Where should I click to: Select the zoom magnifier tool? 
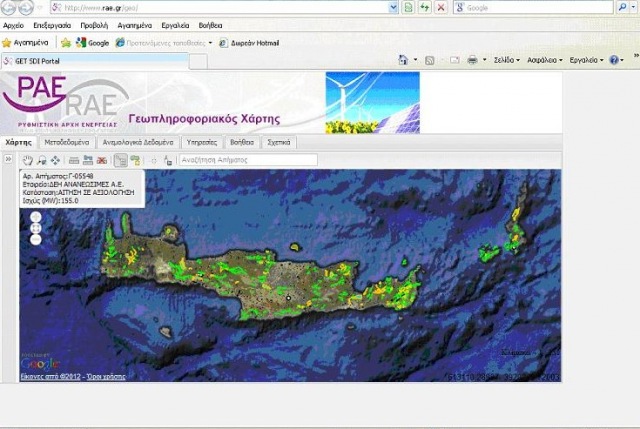click(41, 160)
